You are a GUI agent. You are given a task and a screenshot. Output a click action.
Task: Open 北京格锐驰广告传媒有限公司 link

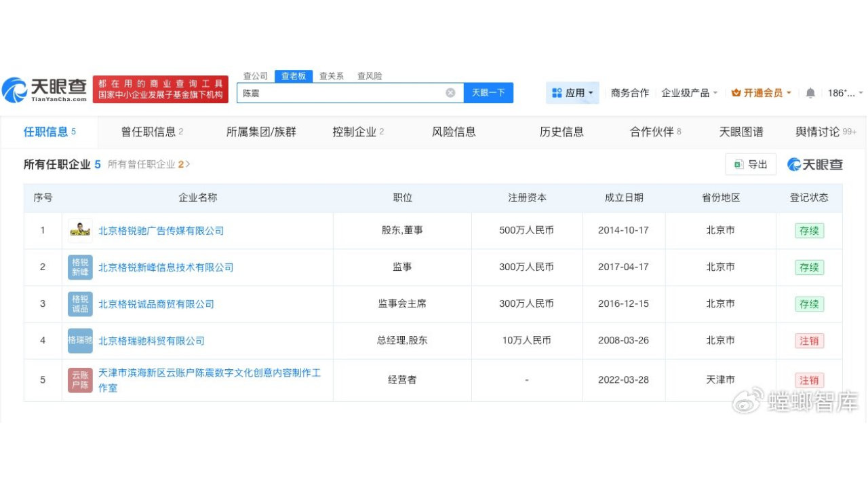coord(161,231)
